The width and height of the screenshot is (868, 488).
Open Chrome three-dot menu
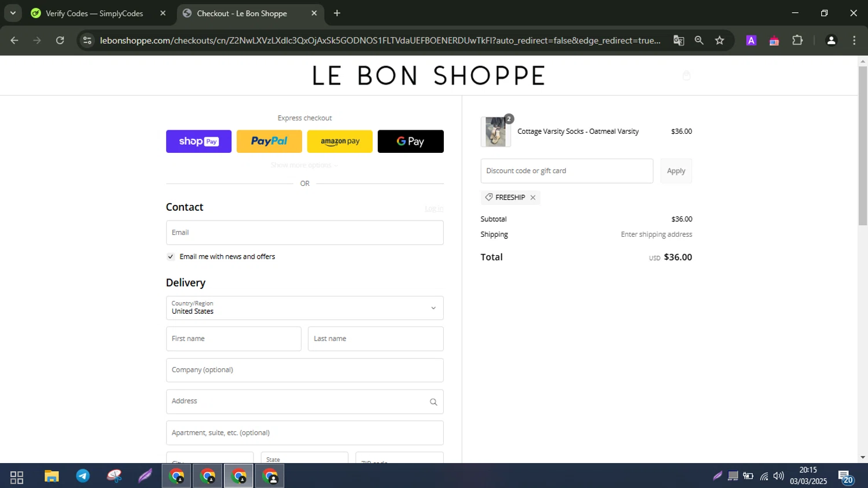pyautogui.click(x=854, y=41)
